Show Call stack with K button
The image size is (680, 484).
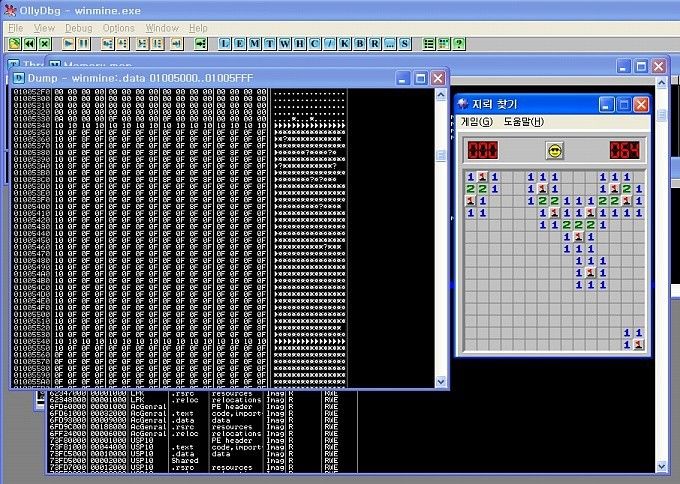(345, 43)
